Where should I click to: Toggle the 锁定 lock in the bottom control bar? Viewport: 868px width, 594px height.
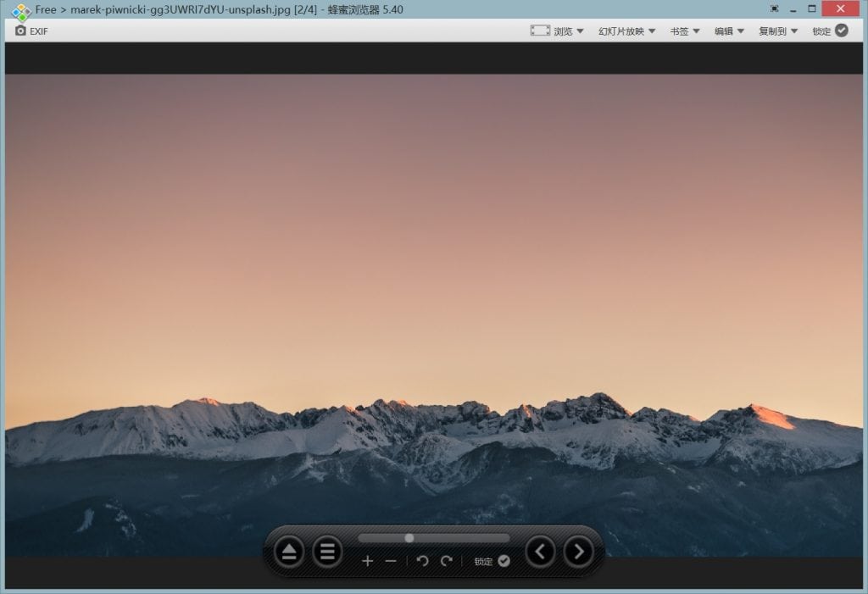(504, 561)
